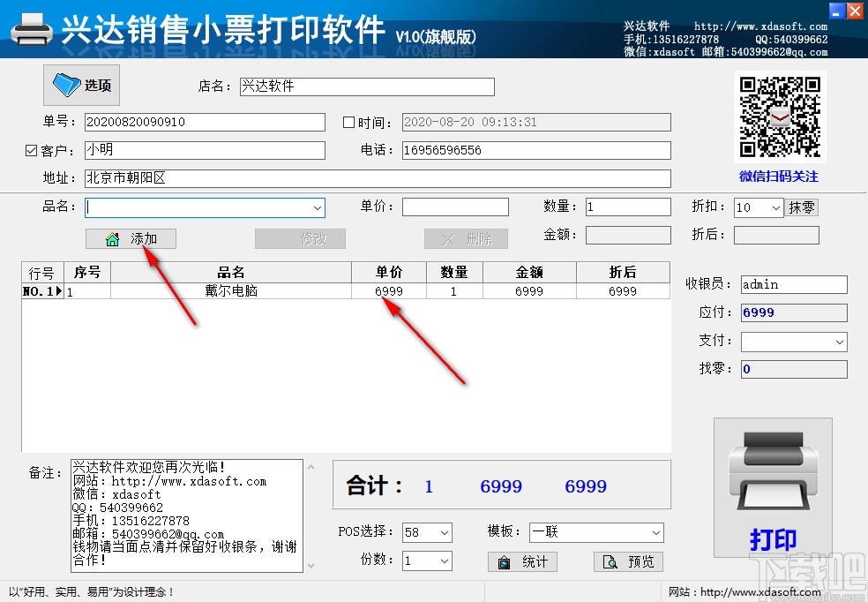Image resolution: width=868 pixels, height=602 pixels.
Task: Open the 统计 statistics tool
Action: (522, 561)
